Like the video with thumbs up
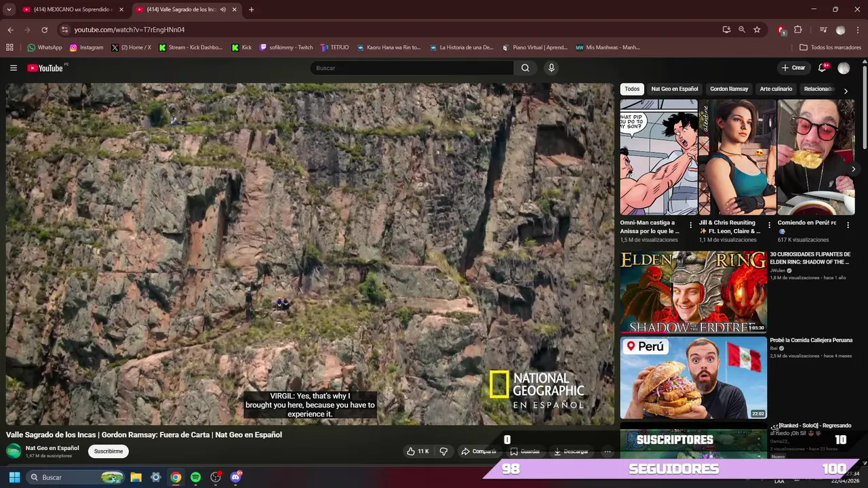The image size is (868, 488). pos(418,451)
